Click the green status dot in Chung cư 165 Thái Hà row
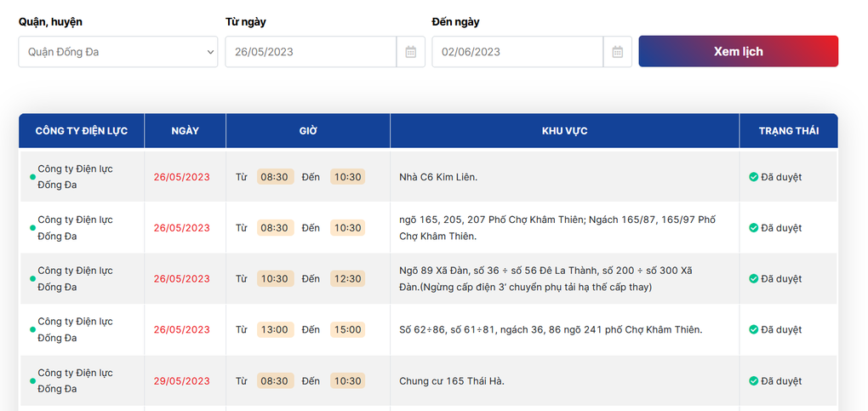Image resolution: width=868 pixels, height=411 pixels. coord(32,381)
